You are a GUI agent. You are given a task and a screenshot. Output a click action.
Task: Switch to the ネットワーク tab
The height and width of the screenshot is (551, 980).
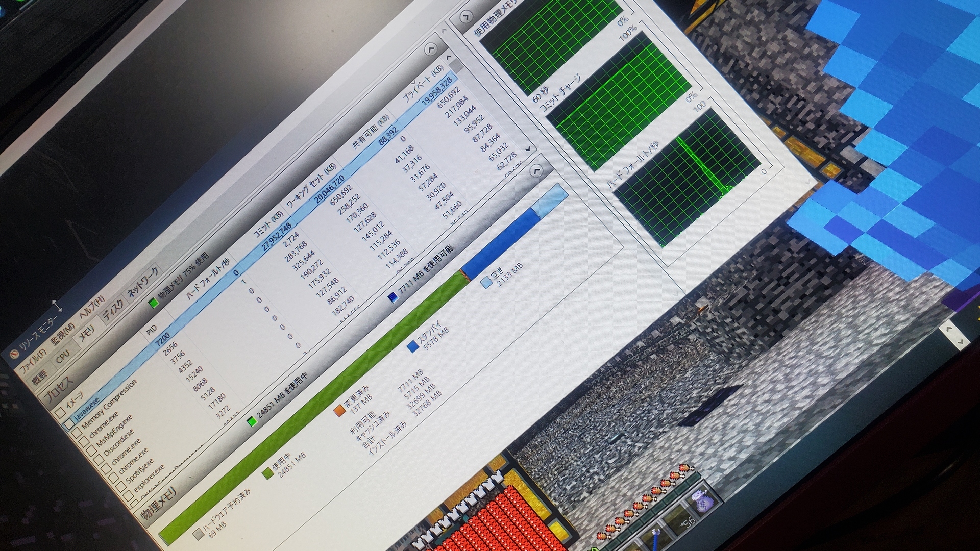pyautogui.click(x=143, y=282)
